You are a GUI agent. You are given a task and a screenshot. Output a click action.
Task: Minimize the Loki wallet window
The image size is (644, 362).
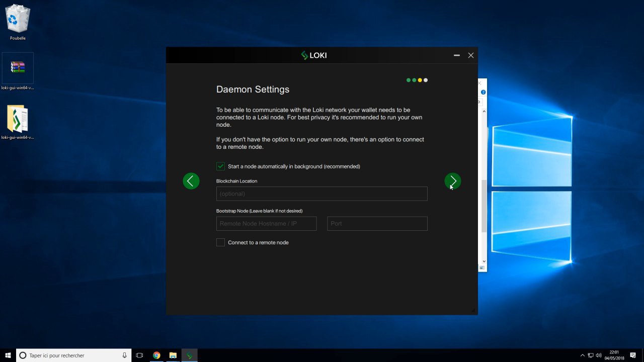tap(456, 55)
